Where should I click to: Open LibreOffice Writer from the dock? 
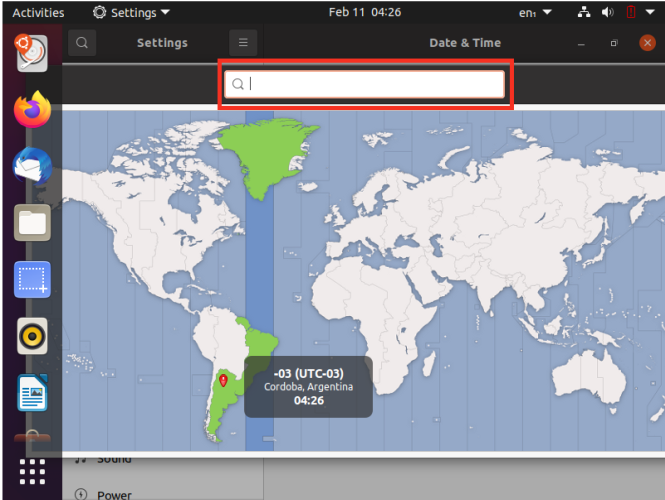tap(33, 393)
